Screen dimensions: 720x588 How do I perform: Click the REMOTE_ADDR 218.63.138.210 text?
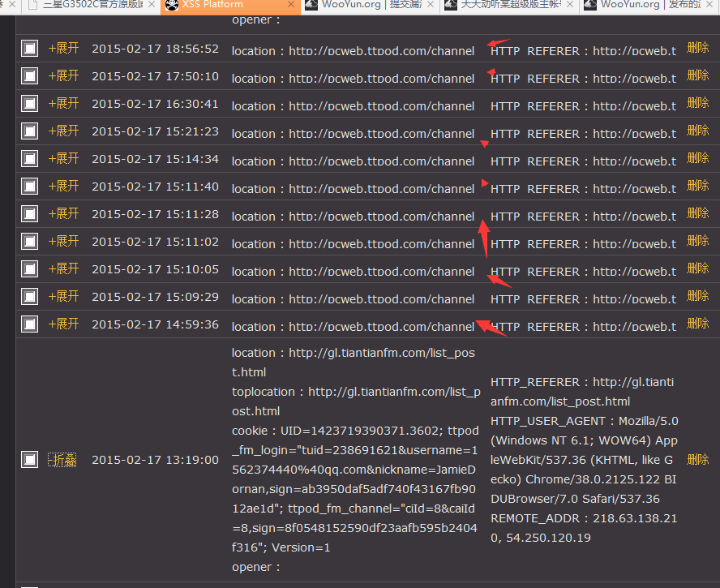(x=584, y=528)
